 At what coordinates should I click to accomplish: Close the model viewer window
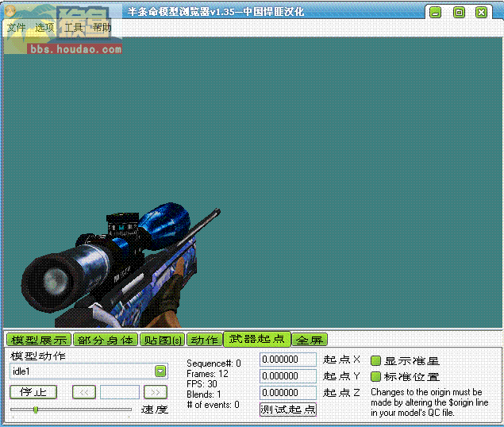[x=481, y=13]
